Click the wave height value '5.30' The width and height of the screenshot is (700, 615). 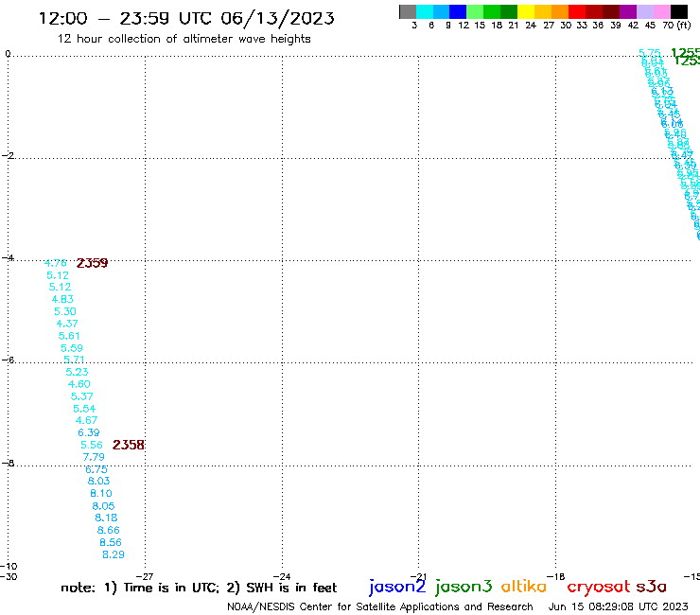coord(65,311)
